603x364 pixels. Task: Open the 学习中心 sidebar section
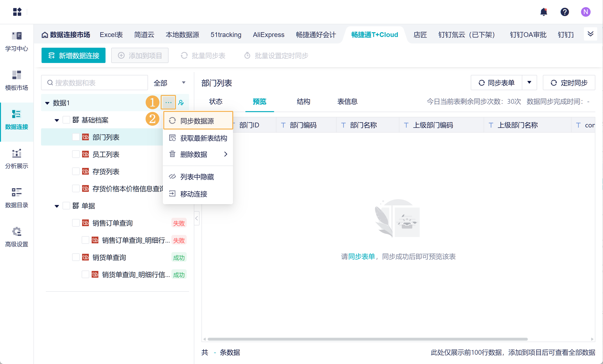pyautogui.click(x=17, y=42)
